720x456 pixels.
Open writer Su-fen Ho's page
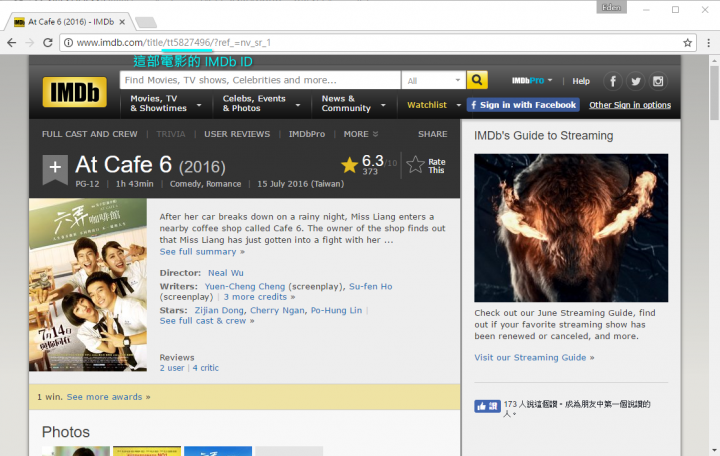coord(371,287)
